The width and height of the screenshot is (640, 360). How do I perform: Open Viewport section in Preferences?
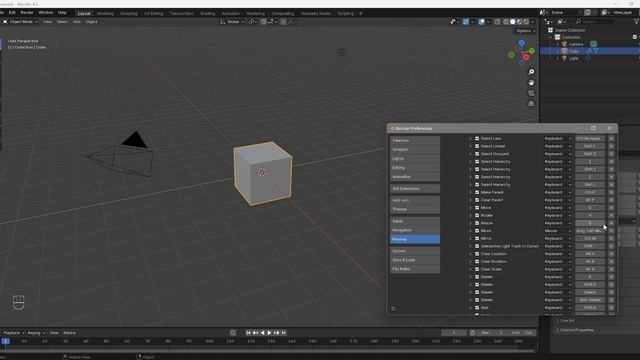click(x=415, y=149)
